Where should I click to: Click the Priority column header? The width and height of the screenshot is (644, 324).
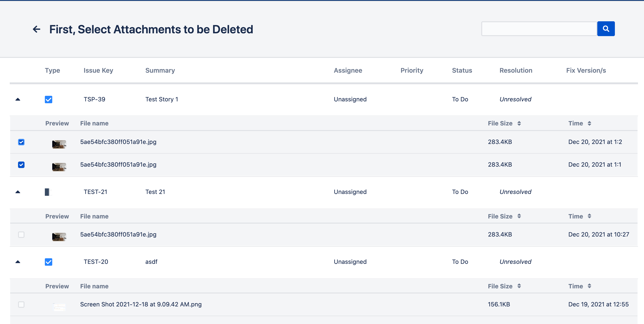click(412, 70)
